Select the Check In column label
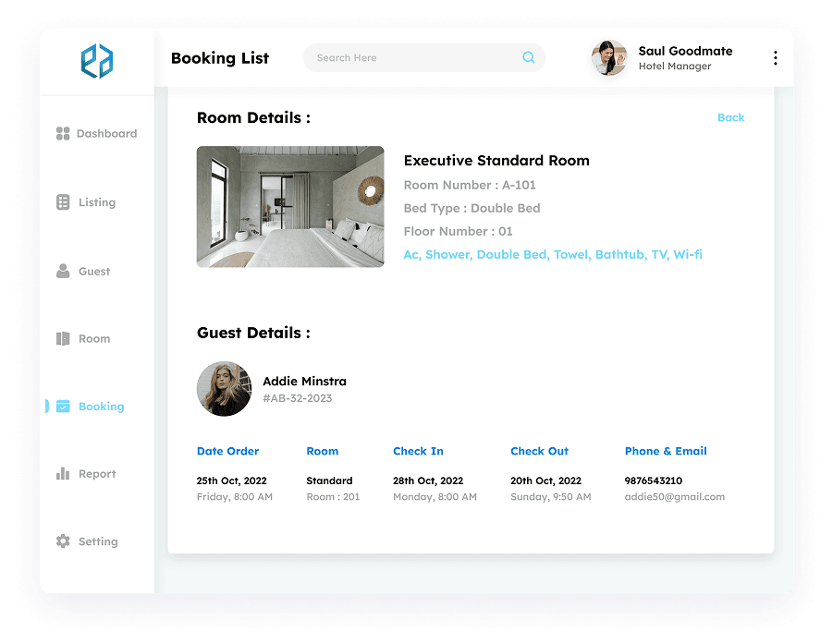 point(418,451)
